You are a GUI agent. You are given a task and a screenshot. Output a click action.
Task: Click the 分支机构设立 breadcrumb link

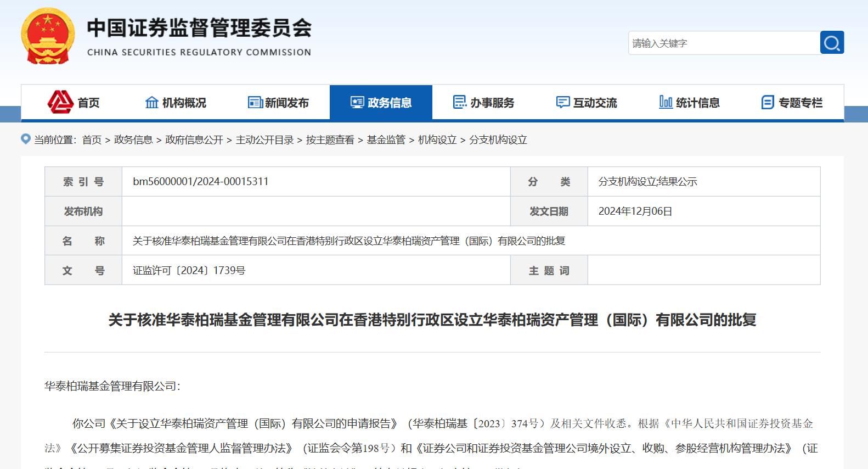pyautogui.click(x=498, y=140)
